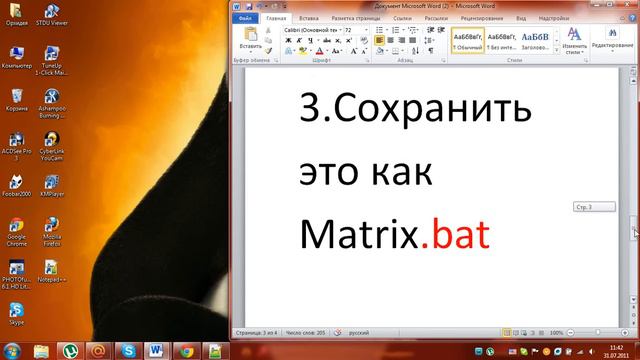Click the Sort A-Z icon
Image resolution: width=640 pixels, height=360 pixels.
tap(415, 51)
